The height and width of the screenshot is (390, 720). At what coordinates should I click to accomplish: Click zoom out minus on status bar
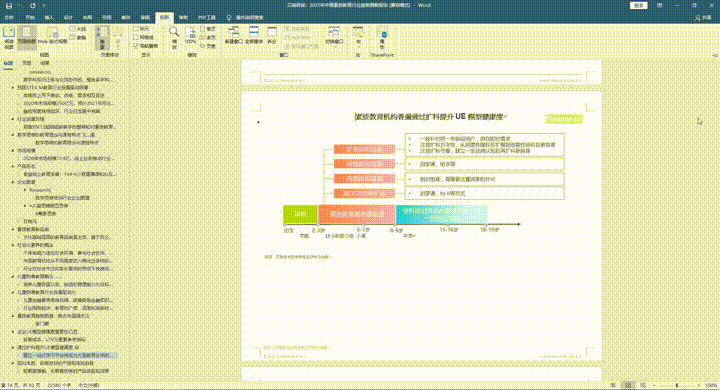tap(654, 385)
